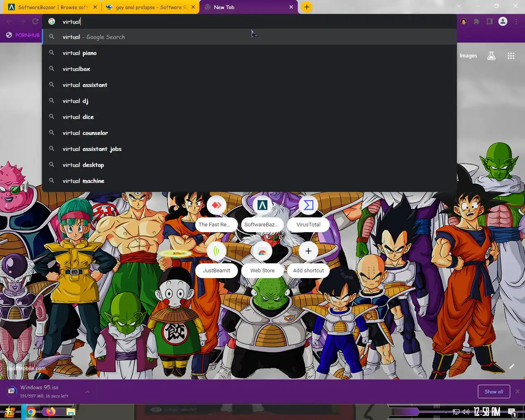Close the SoftwareBazaar tab
This screenshot has width=525, height=420.
click(x=95, y=7)
